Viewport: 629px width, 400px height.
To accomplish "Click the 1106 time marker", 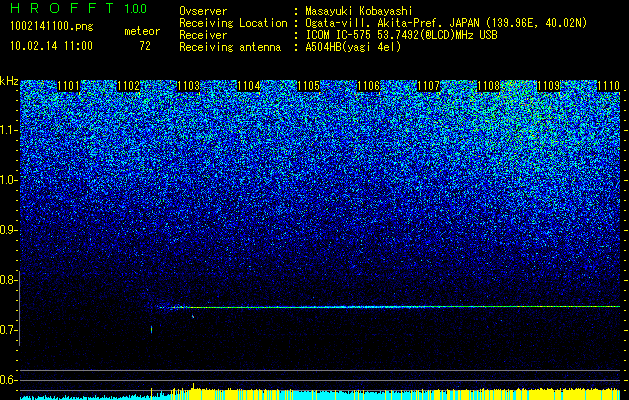I will (x=368, y=86).
